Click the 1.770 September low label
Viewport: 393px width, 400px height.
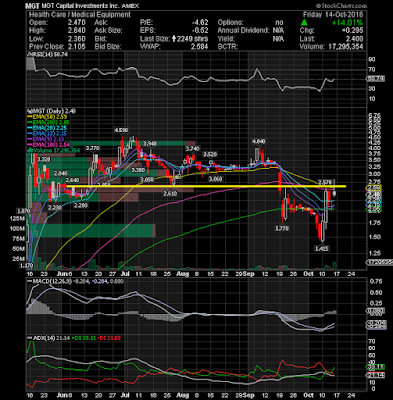tap(282, 228)
